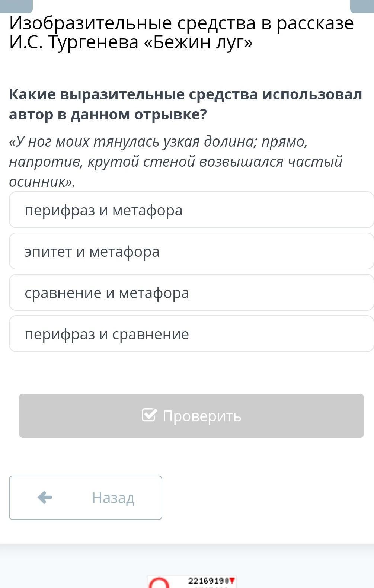
Task: Select the option "перифраз и сравнение"
Action: point(191,334)
